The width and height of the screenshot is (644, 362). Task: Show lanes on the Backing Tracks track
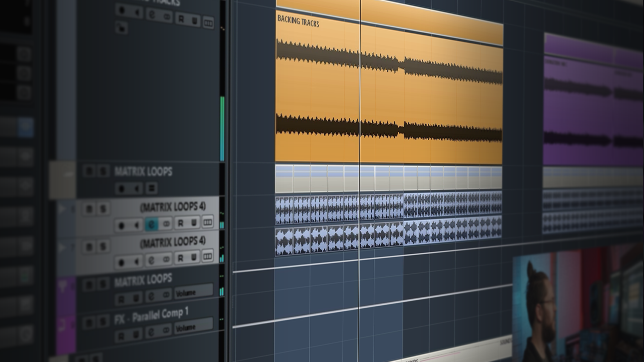click(x=208, y=23)
